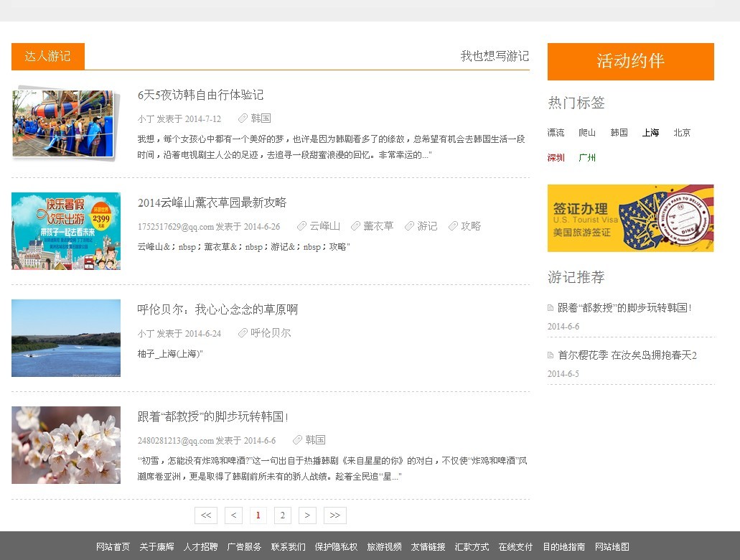Image resolution: width=740 pixels, height=560 pixels.
Task: Jump to last page arrow >>
Action: (335, 515)
